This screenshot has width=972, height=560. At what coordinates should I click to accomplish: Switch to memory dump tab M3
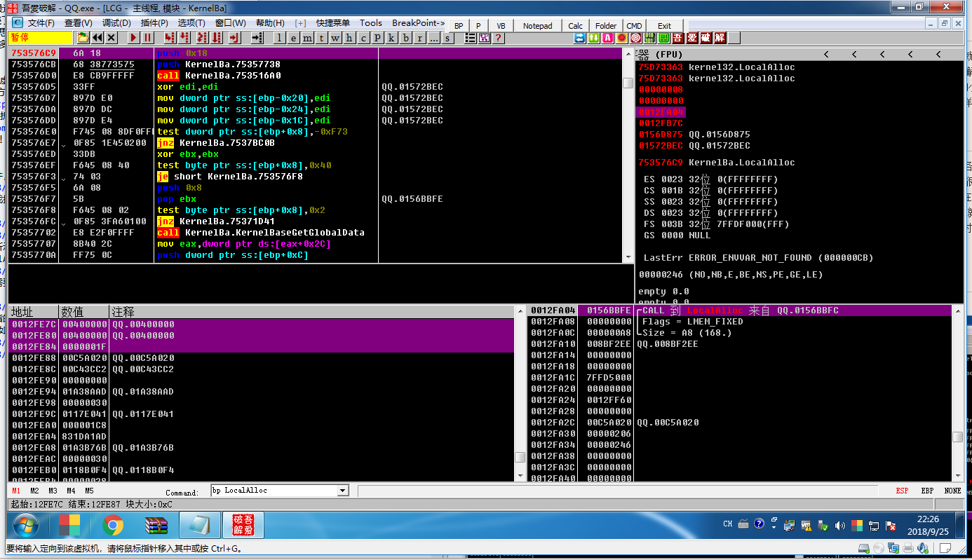tap(53, 491)
